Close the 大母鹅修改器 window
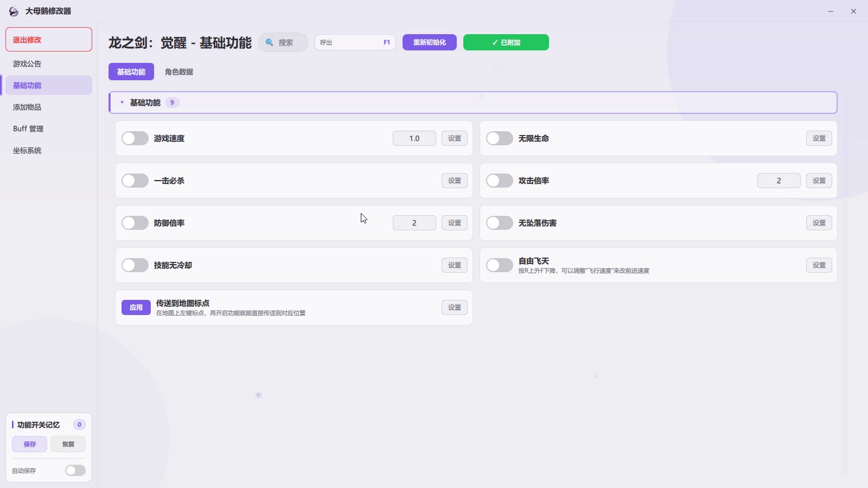The image size is (868, 488). (x=853, y=11)
